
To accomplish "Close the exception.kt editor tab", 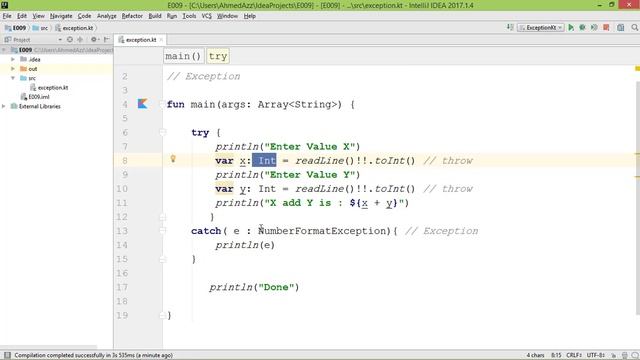I will (161, 40).
